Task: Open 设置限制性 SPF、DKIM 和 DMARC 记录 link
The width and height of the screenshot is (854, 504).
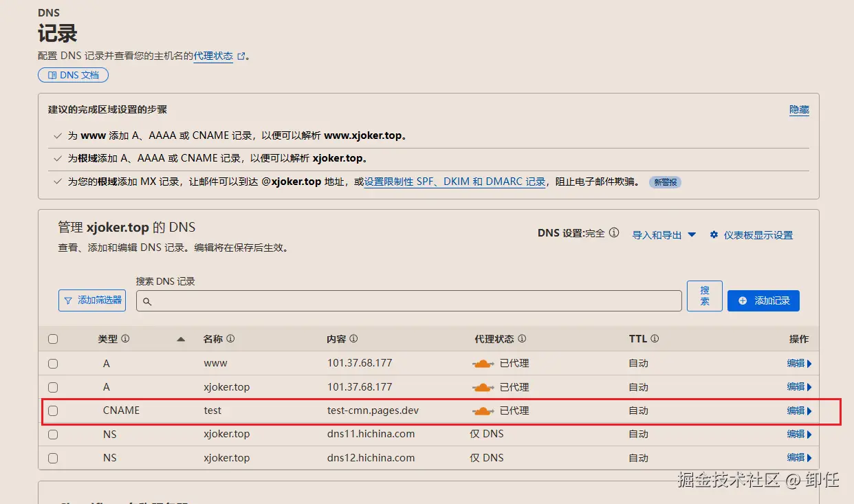Action: pos(455,182)
